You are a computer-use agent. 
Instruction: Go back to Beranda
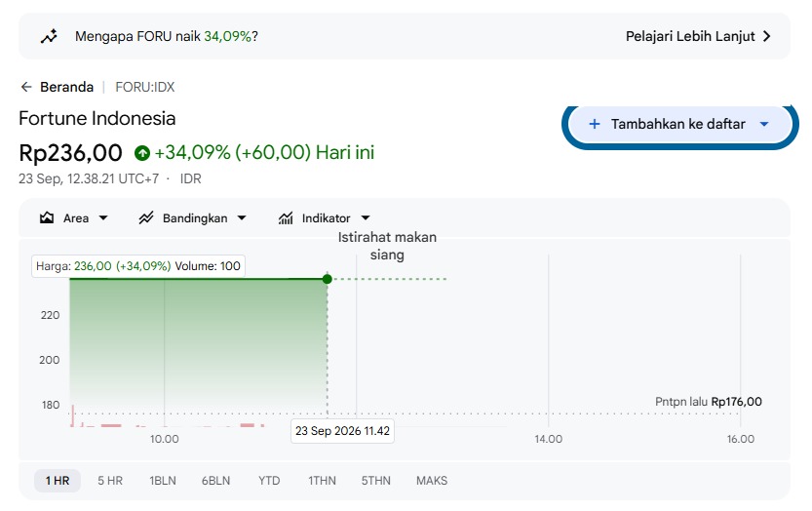click(67, 87)
